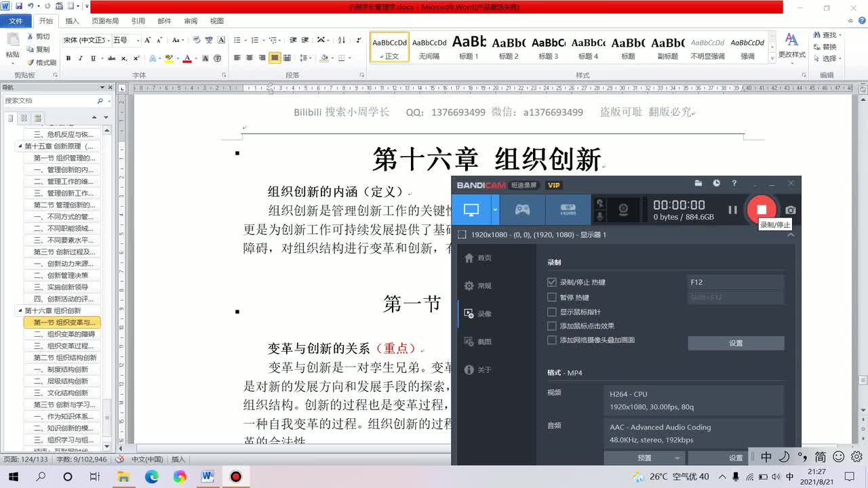Open the 截图 section in Bandicam
The width and height of the screenshot is (868, 488).
coord(479,342)
